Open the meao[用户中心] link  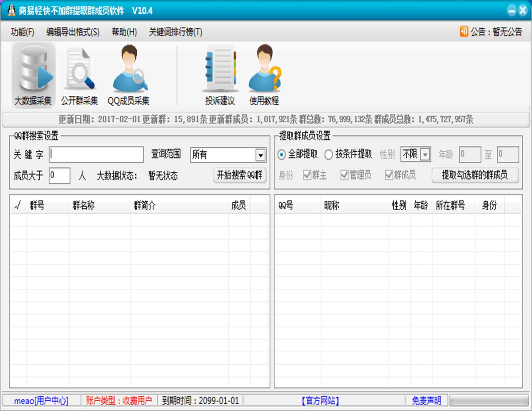click(x=41, y=400)
